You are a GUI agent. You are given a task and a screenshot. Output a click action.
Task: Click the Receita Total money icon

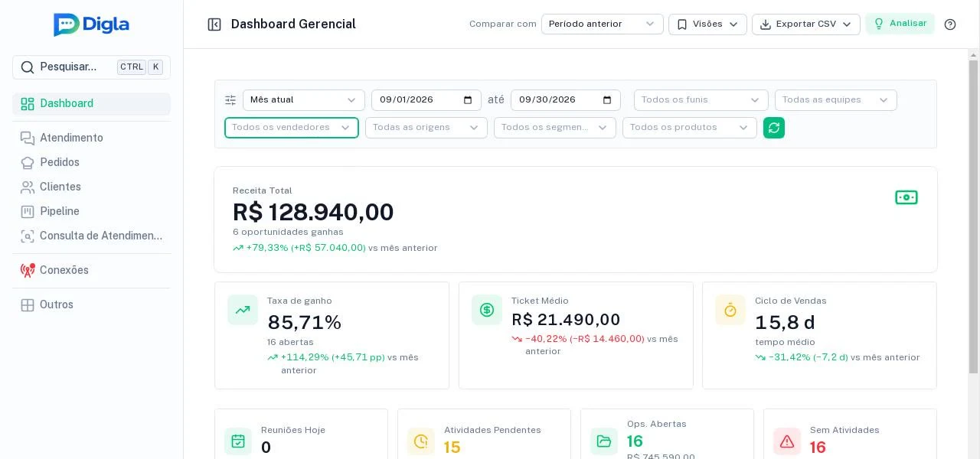click(x=906, y=197)
